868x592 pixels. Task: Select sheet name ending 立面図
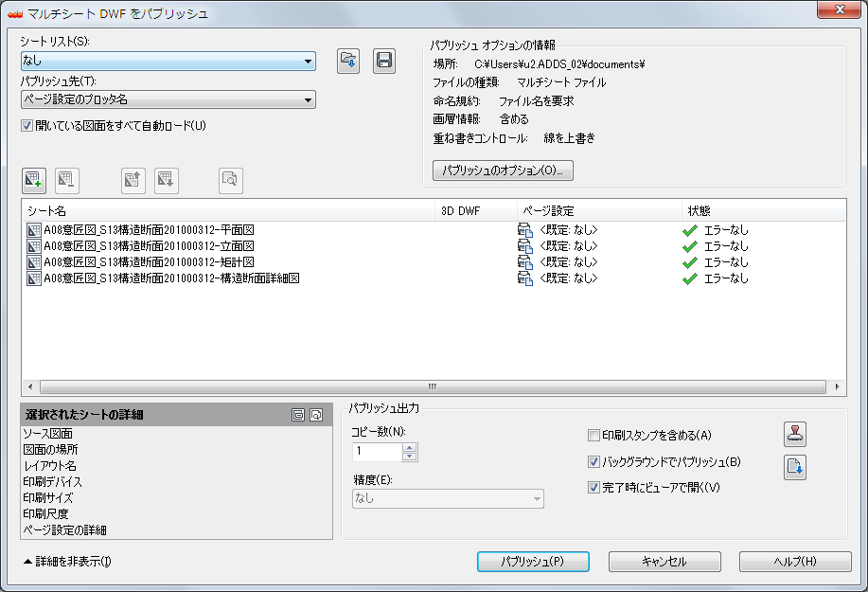[149, 246]
